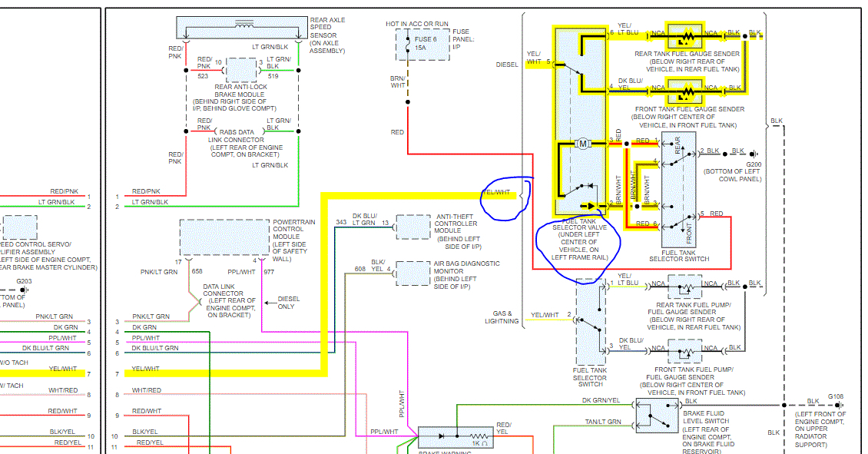Image resolution: width=868 pixels, height=454 pixels.
Task: Click wire number 977
Action: click(269, 271)
